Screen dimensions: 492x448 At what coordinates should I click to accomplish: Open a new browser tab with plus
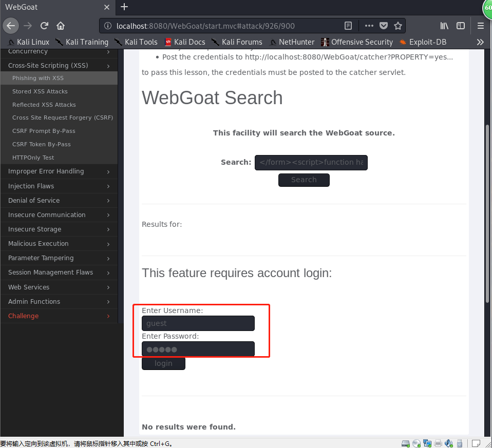pos(124,7)
